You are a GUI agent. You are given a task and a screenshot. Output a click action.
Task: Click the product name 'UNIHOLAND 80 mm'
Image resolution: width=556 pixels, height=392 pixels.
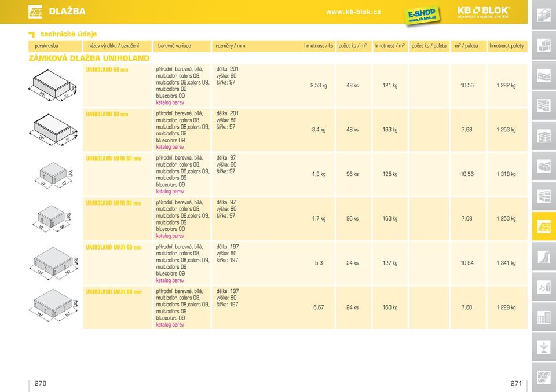click(x=107, y=114)
